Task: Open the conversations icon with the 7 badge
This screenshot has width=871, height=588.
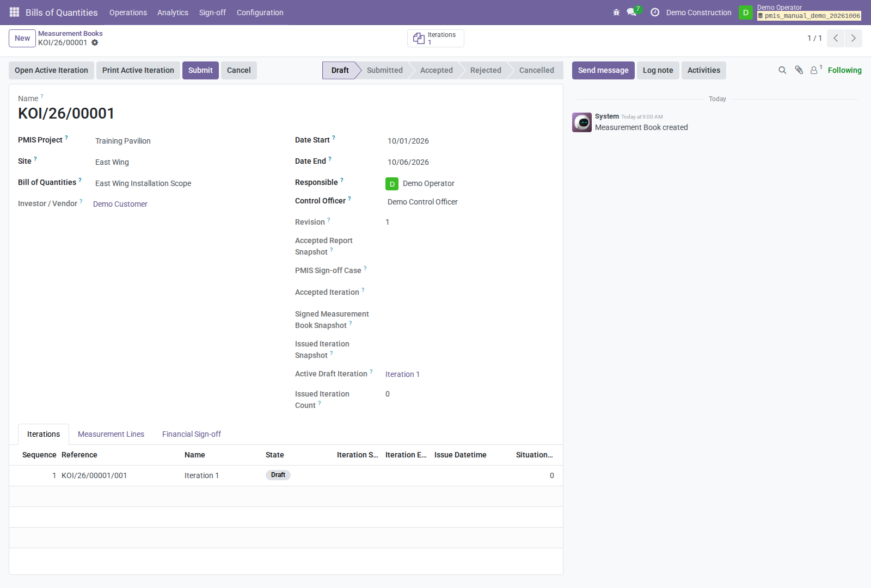Action: (631, 12)
